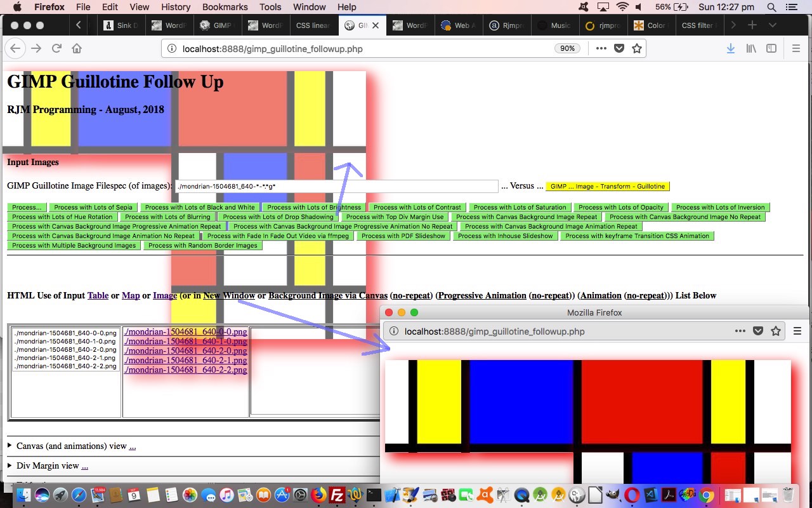
Task: Expand the Canvas (and animations) view section
Action: (10, 446)
